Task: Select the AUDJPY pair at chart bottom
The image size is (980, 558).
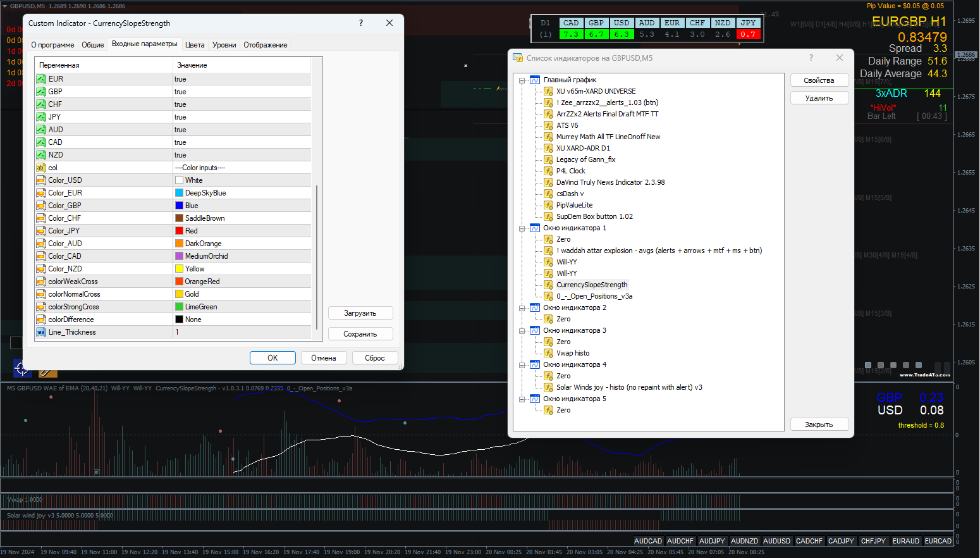Action: point(712,541)
